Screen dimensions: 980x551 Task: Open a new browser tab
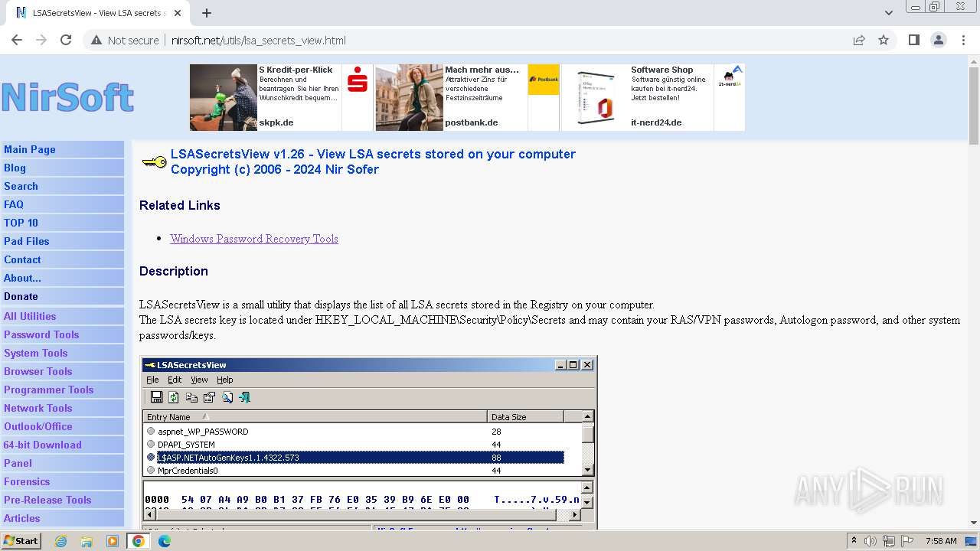(x=207, y=13)
